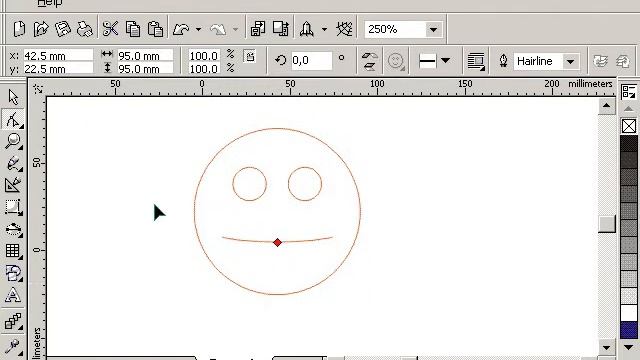This screenshot has width=640, height=360.
Task: Open the color palette options flyout
Action: click(x=629, y=91)
